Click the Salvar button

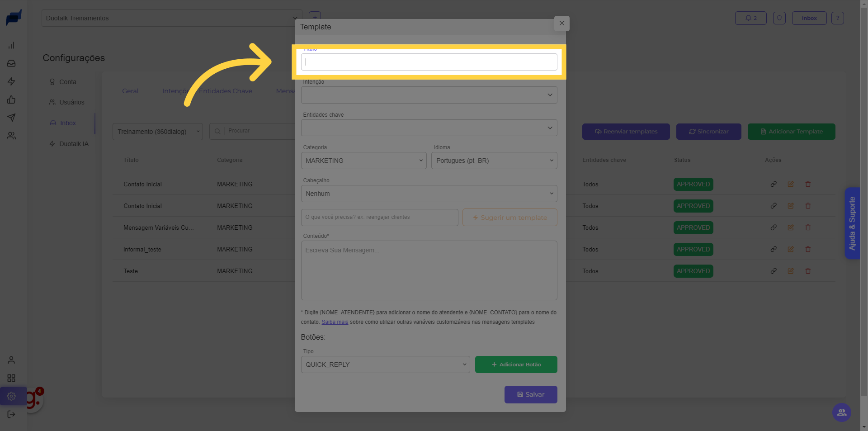coord(530,394)
